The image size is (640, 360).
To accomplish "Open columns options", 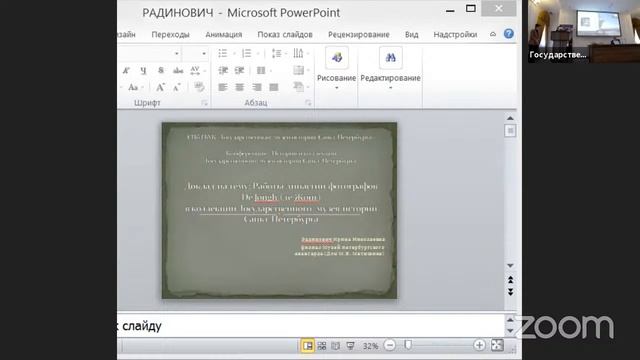I will pyautogui.click(x=261, y=71).
